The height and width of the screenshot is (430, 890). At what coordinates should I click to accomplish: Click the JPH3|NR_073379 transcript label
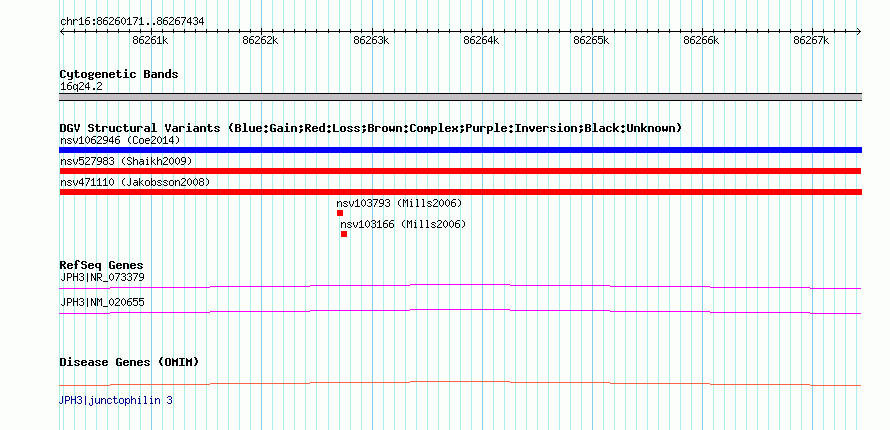(x=102, y=277)
